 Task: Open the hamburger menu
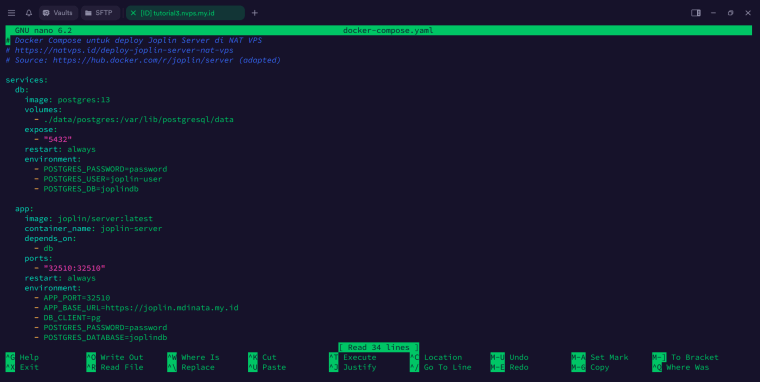tap(11, 13)
